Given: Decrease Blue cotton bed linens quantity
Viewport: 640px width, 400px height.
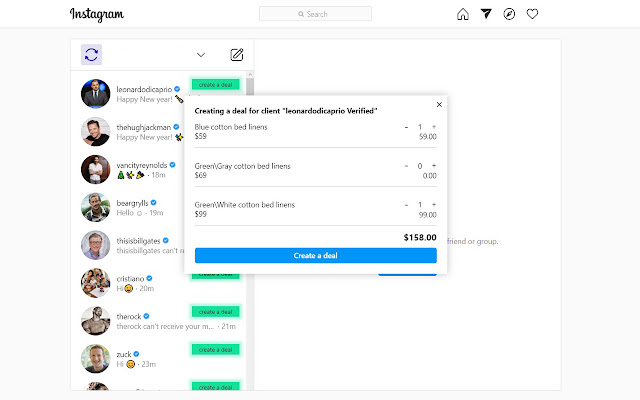Looking at the screenshot, I should (x=406, y=127).
